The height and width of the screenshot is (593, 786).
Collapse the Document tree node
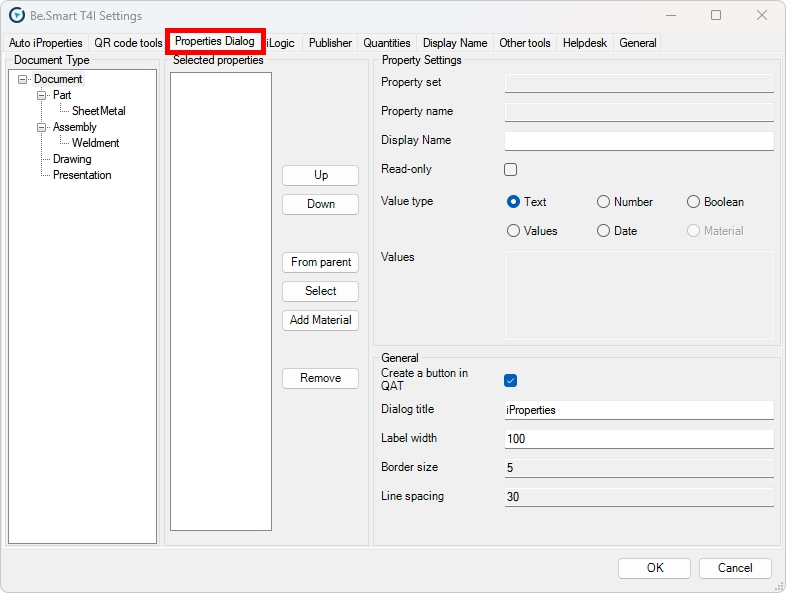(x=23, y=79)
